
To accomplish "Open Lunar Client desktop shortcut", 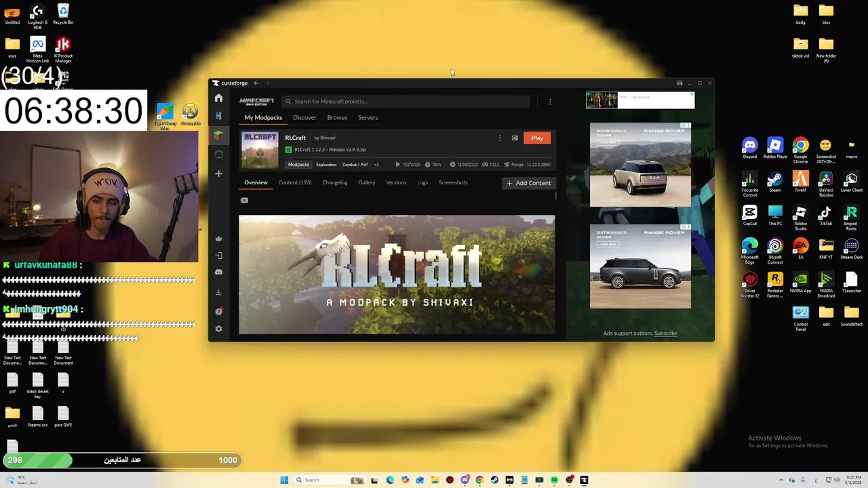I will coord(852,182).
